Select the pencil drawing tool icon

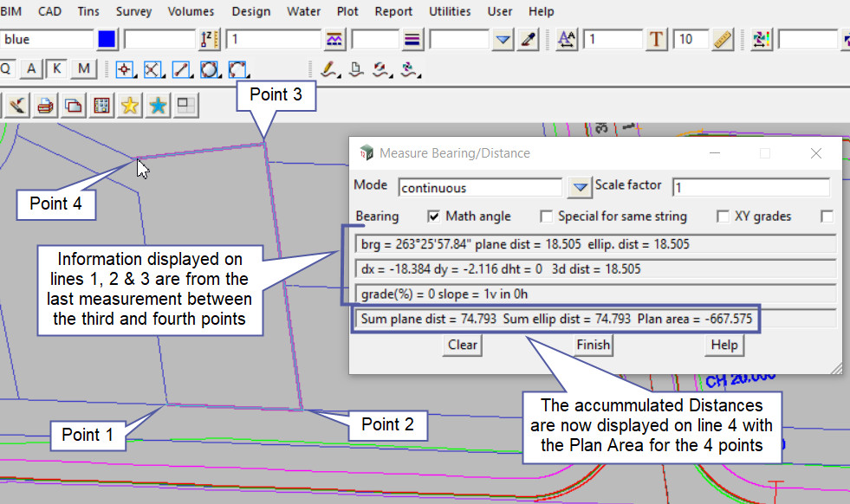[x=328, y=69]
